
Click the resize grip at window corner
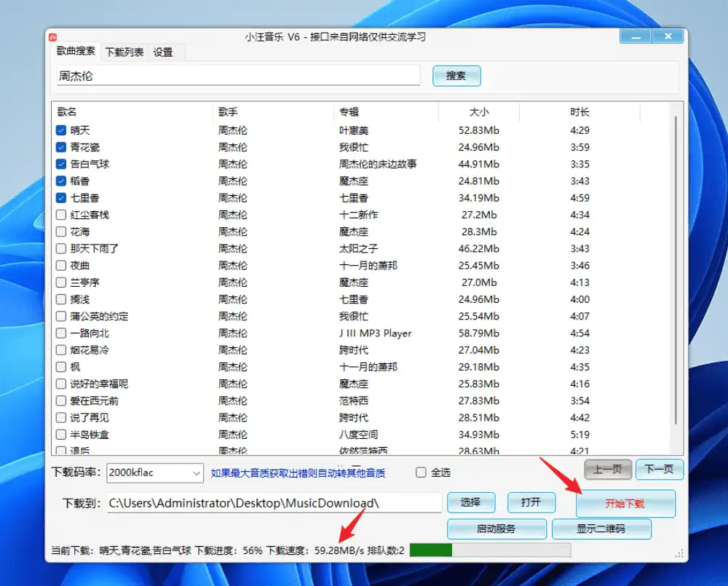tap(679, 553)
